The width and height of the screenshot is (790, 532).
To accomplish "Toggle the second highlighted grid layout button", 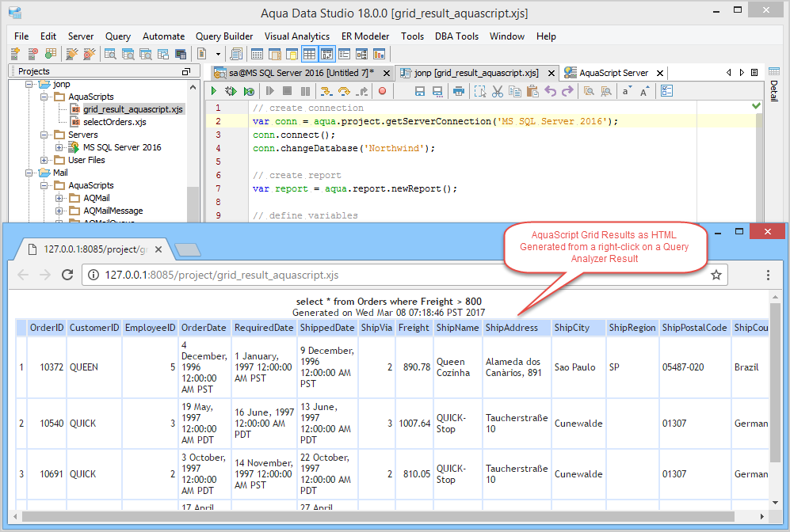I will (326, 54).
